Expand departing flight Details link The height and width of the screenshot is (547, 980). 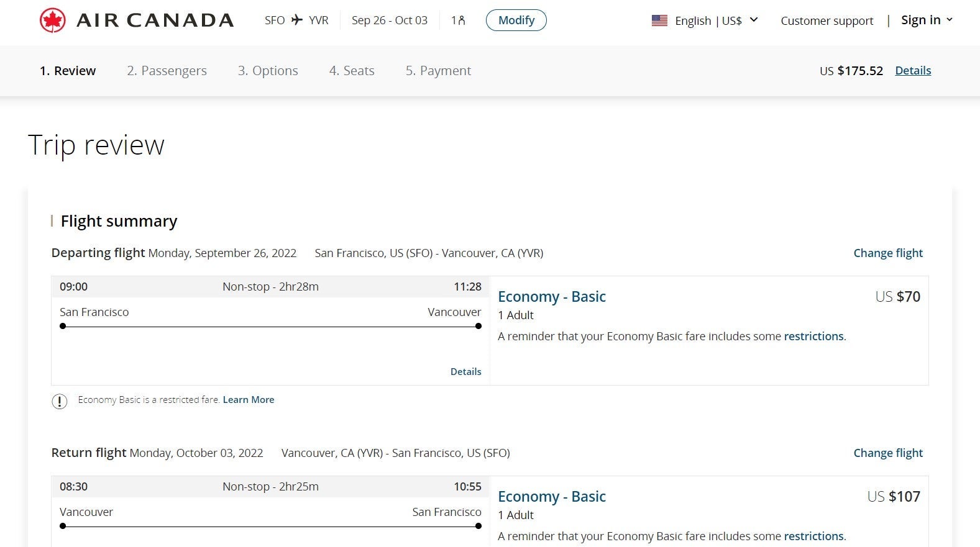[x=465, y=371]
